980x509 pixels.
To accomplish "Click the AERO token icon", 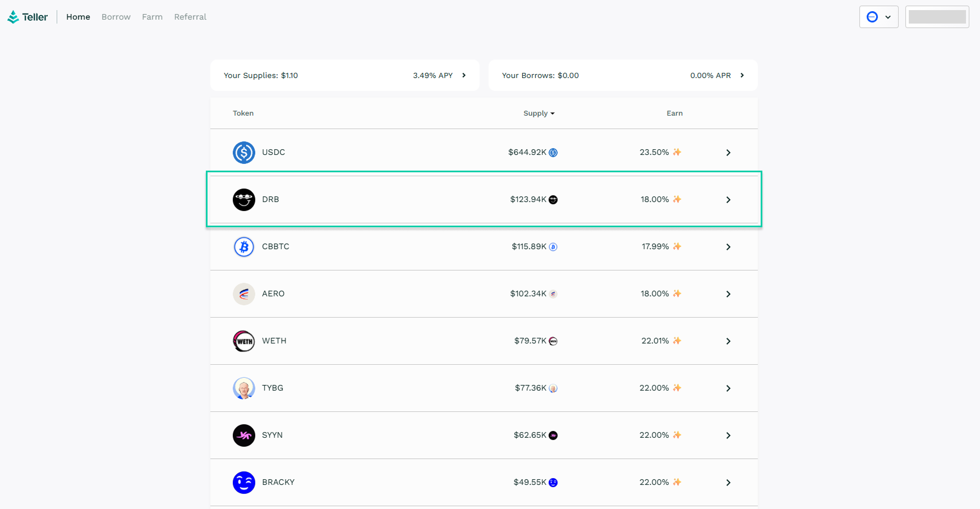I will pos(243,294).
